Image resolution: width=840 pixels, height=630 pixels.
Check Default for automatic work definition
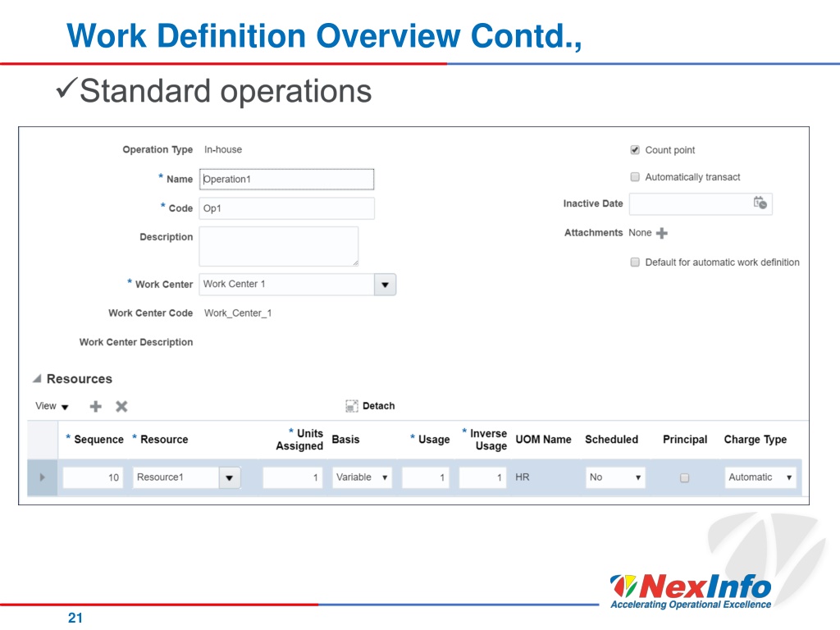coord(635,262)
